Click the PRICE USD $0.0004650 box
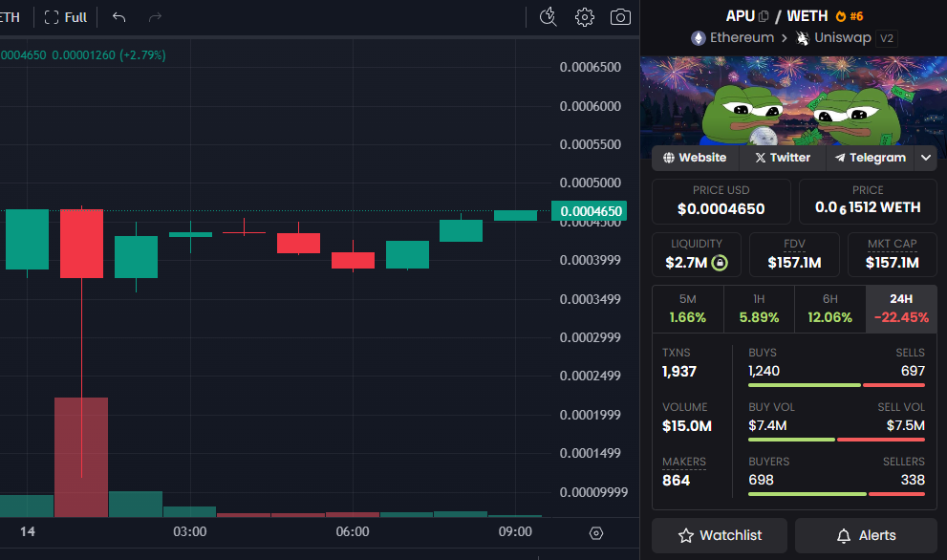Image resolution: width=947 pixels, height=560 pixels. coord(721,202)
